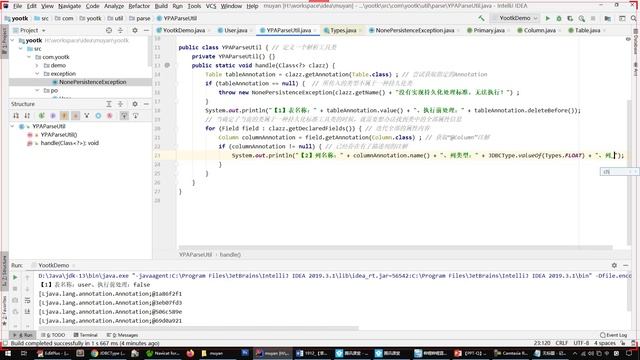This screenshot has width=640, height=360.
Task: Collapse the com.yootk package node
Action: click(29, 57)
